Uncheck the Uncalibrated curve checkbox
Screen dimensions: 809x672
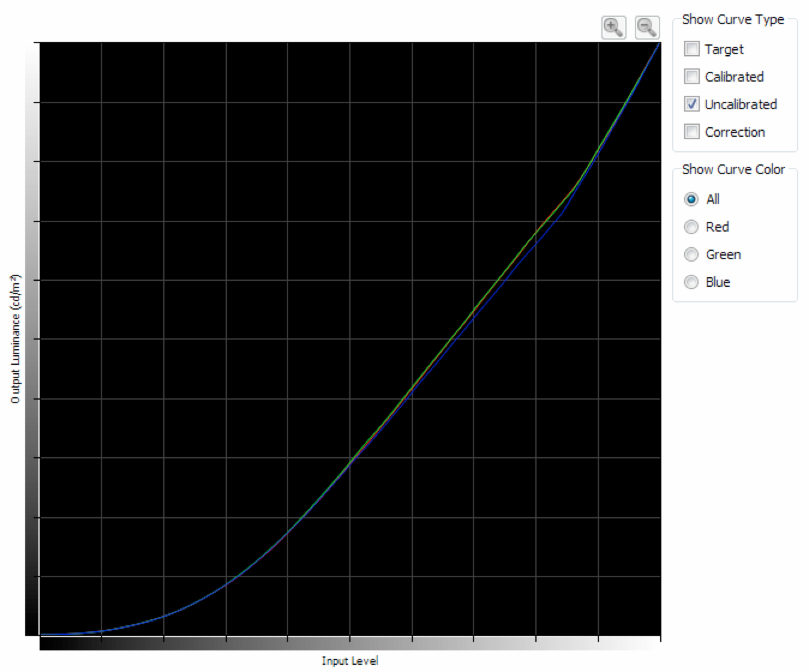[x=692, y=104]
